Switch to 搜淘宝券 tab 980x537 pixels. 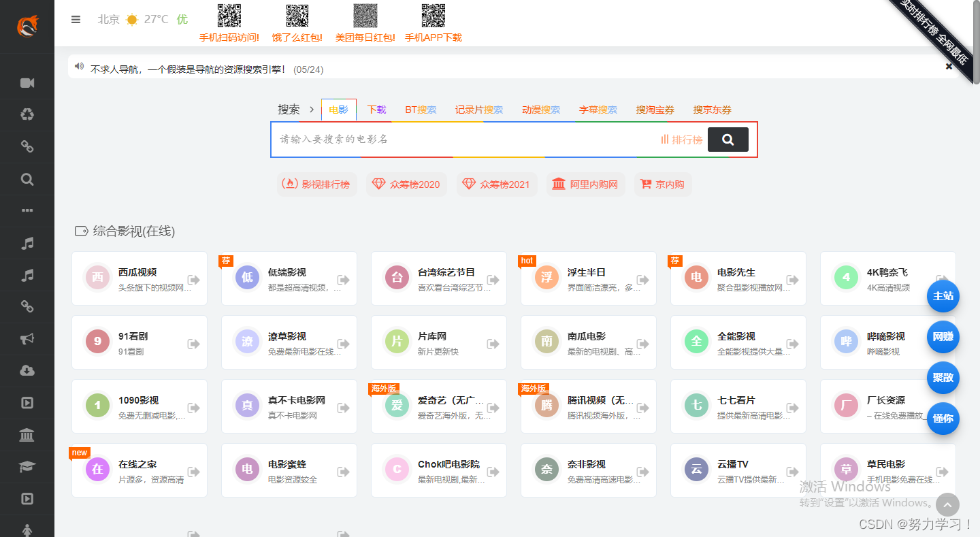tap(655, 110)
